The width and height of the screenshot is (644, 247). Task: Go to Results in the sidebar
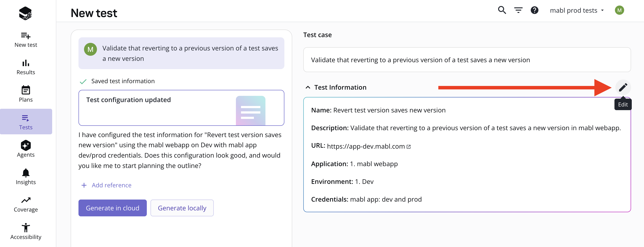(x=26, y=67)
